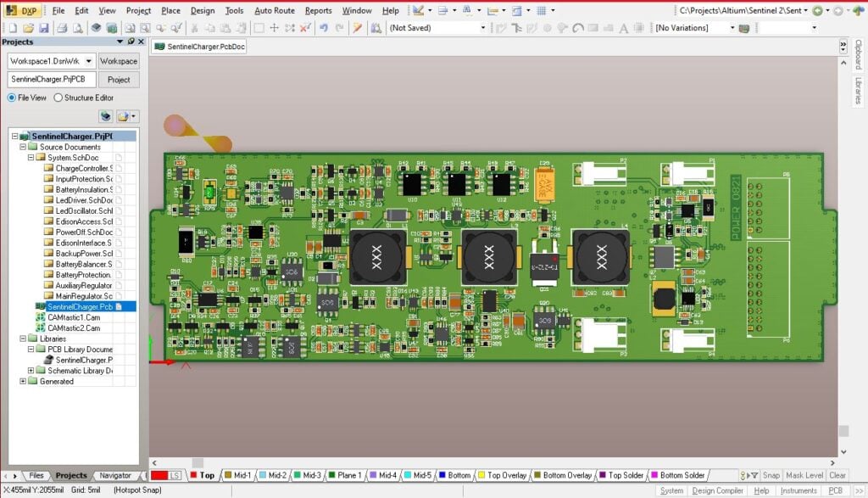This screenshot has width=868, height=498.
Task: Open the Workspace1.DsnWrk dropdown
Action: pos(88,61)
